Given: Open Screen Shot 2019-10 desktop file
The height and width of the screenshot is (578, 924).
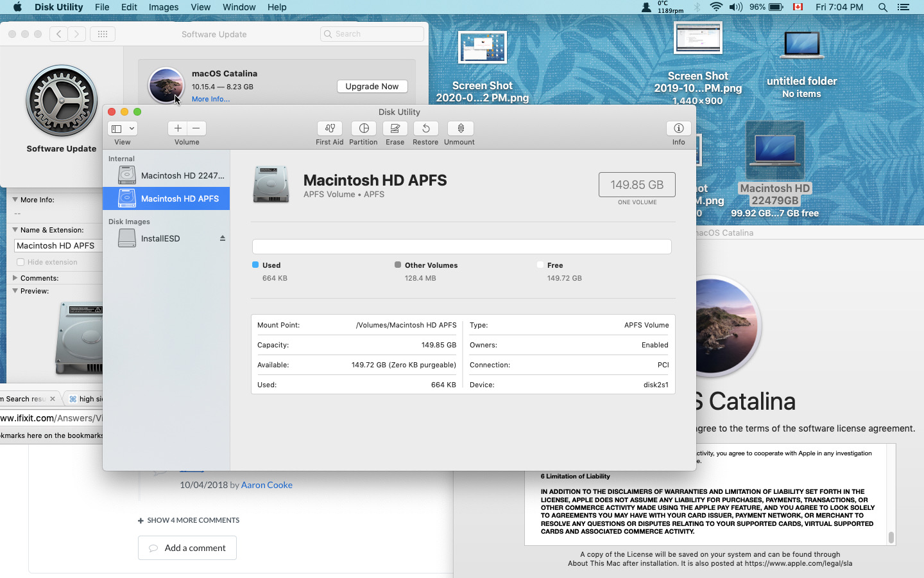Looking at the screenshot, I should [x=698, y=38].
